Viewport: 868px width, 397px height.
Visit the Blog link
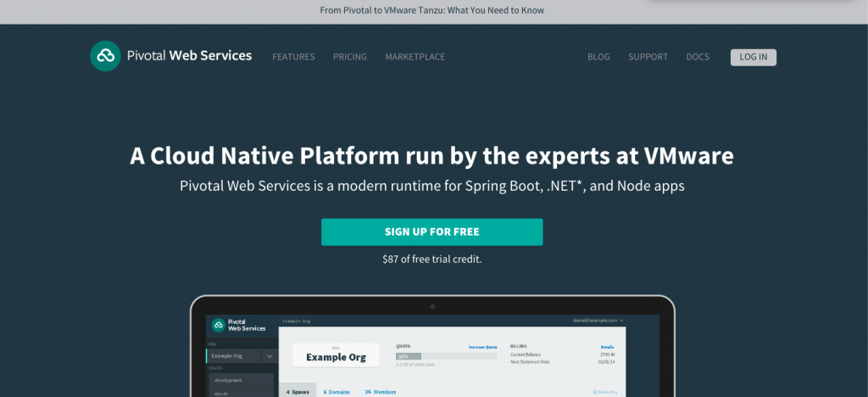(598, 57)
